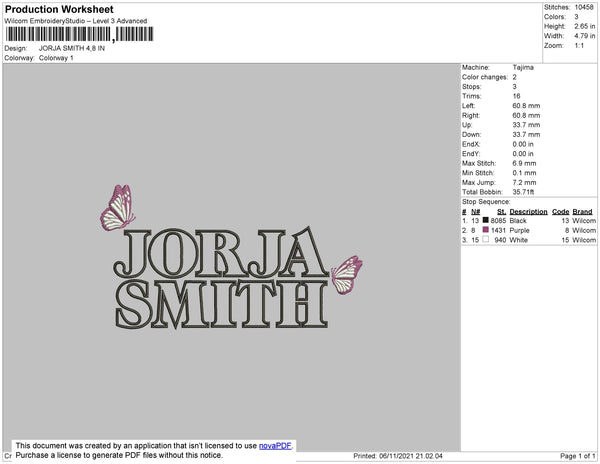
Task: Click the white color swatch in stop sequence
Action: coord(486,239)
